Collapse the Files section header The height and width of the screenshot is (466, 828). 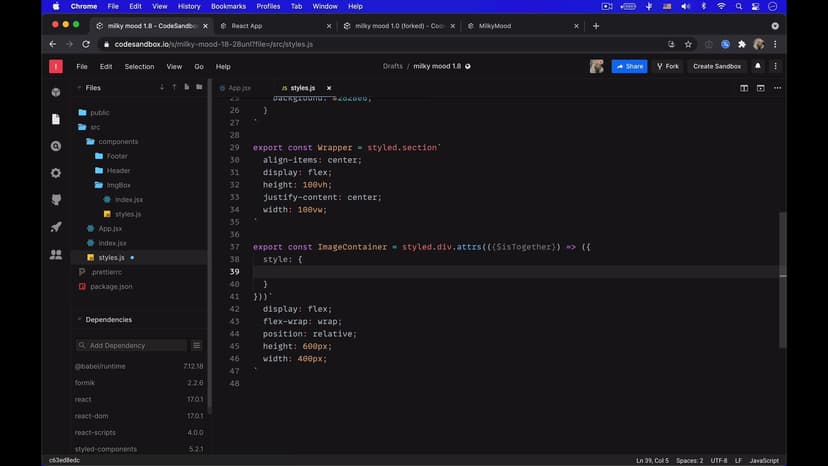tap(92, 88)
